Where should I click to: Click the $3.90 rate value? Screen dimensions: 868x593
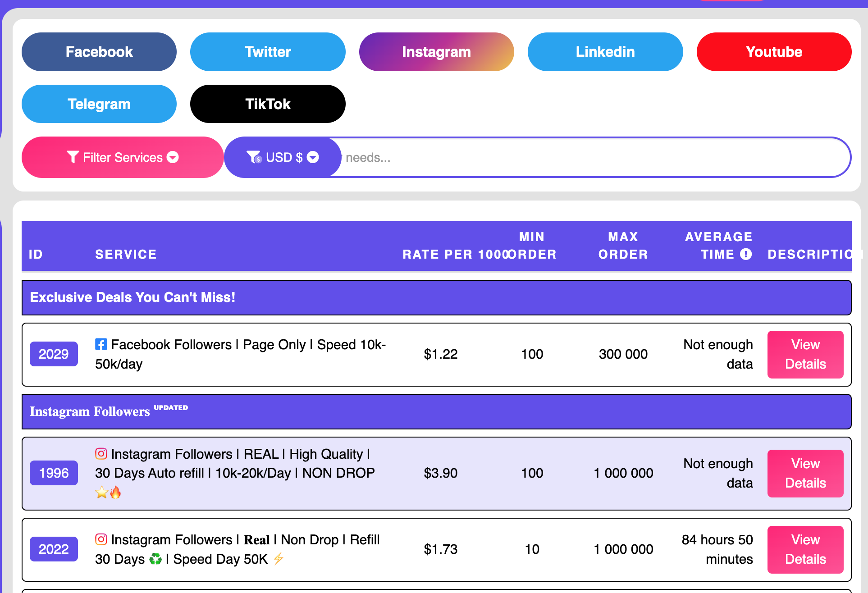point(440,473)
